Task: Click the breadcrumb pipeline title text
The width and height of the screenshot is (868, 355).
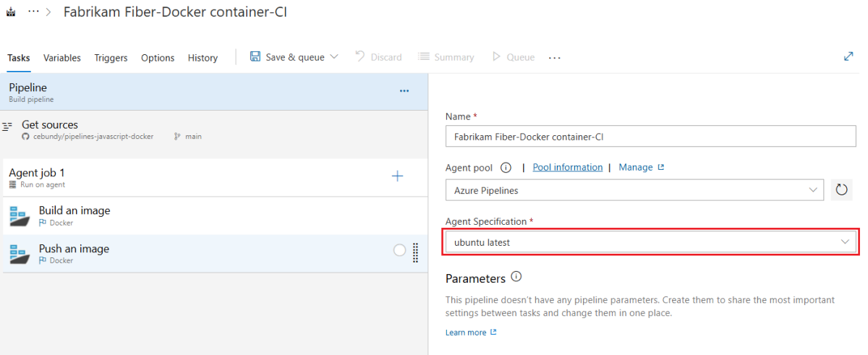Action: (175, 12)
